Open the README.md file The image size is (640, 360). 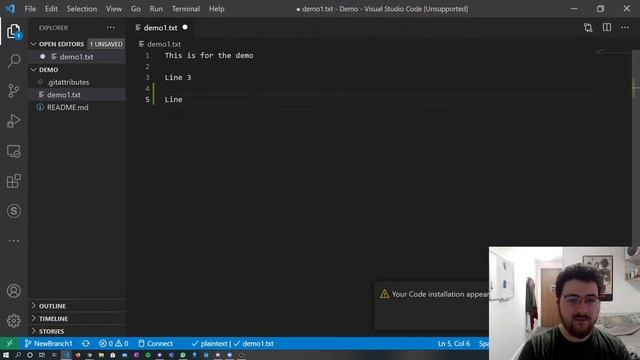(67, 107)
